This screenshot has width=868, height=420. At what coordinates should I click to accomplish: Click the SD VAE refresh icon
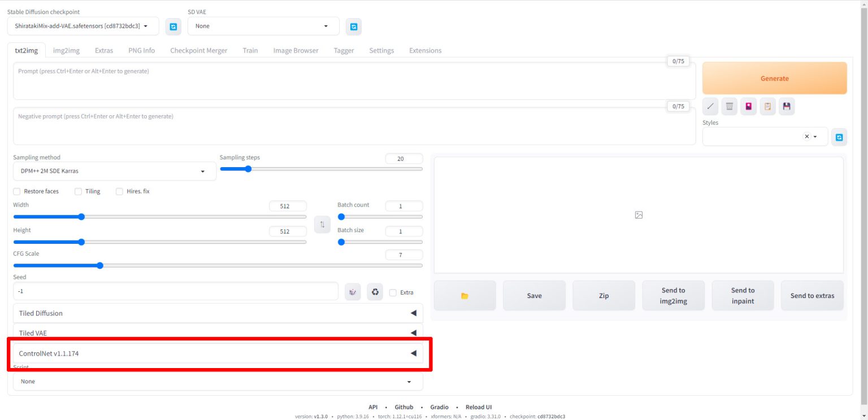point(354,27)
